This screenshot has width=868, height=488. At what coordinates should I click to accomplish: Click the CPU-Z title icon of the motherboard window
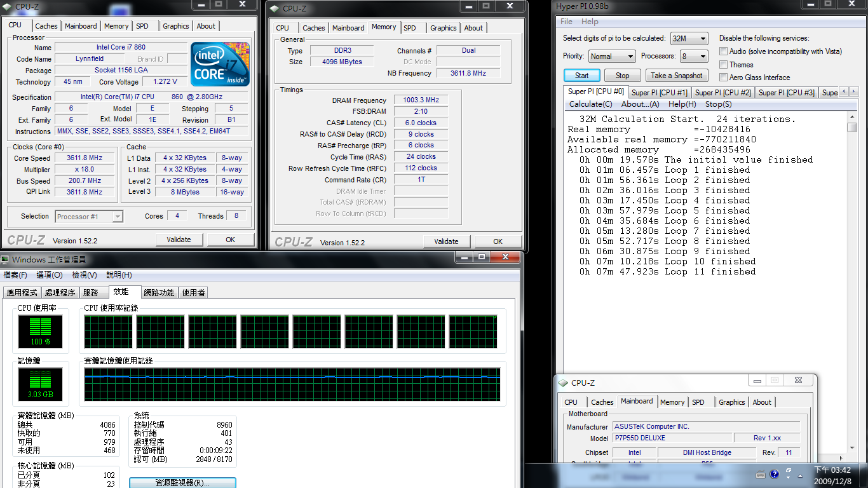click(563, 383)
